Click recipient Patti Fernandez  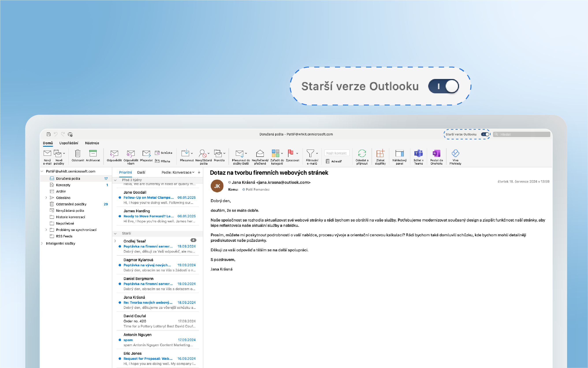[x=257, y=190]
